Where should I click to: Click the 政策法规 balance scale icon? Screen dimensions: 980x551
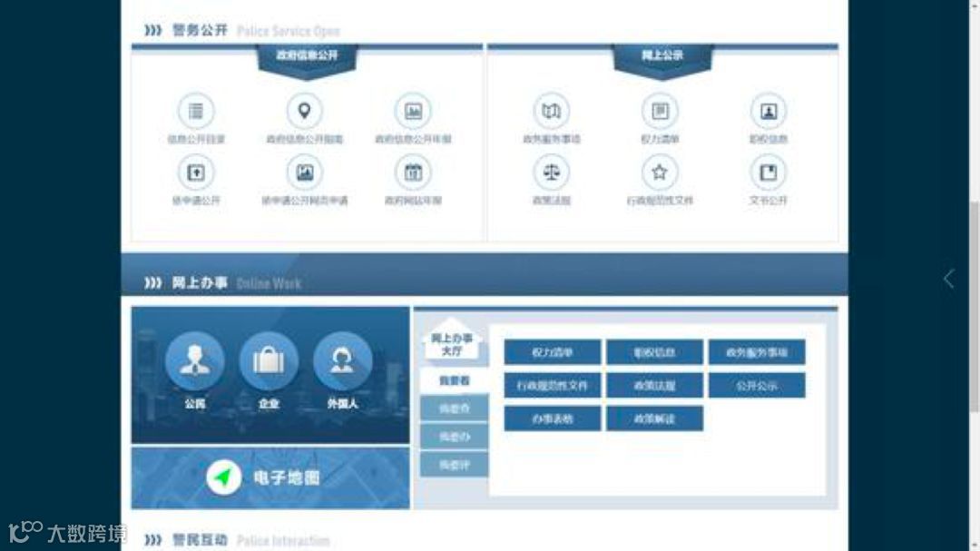tap(552, 172)
